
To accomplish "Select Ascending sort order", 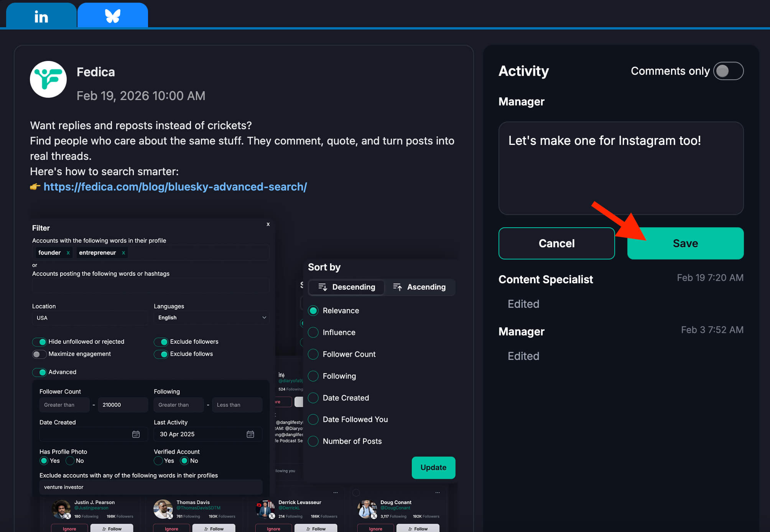I will (x=421, y=287).
